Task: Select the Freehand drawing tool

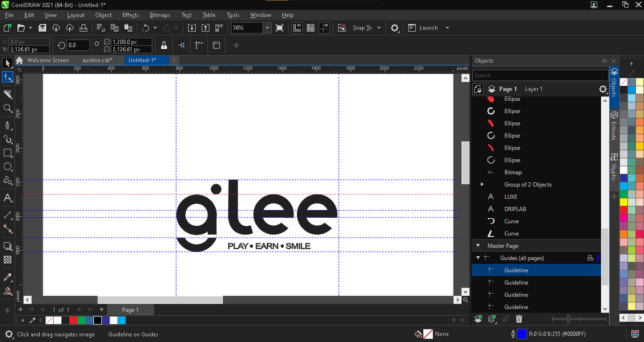Action: [x=8, y=125]
